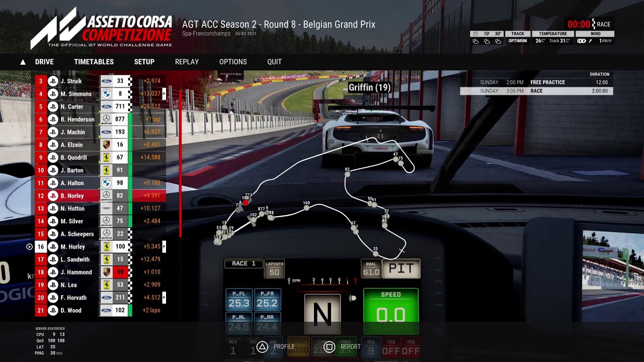Click the Ford logo in D. Wood's row

pyautogui.click(x=106, y=310)
